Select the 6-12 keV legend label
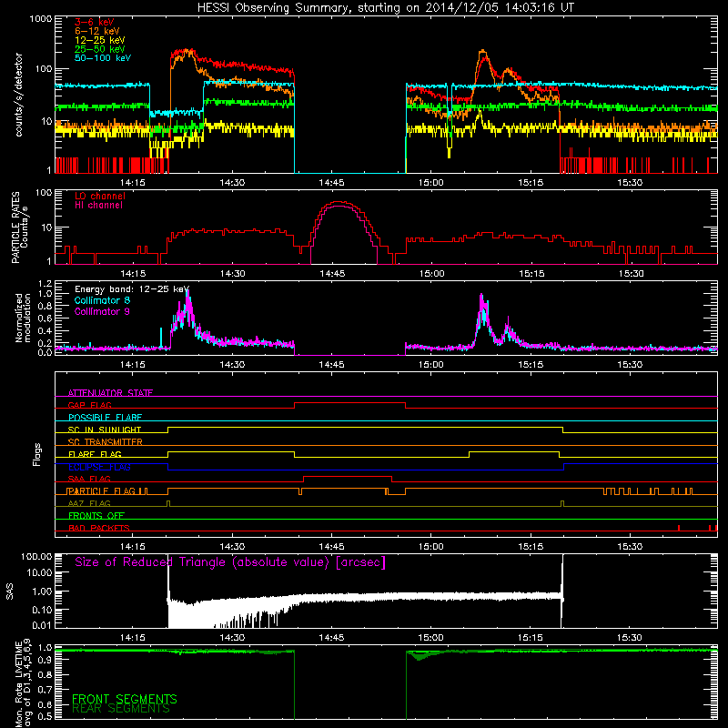Viewport: 728px width, 728px height. tap(97, 31)
